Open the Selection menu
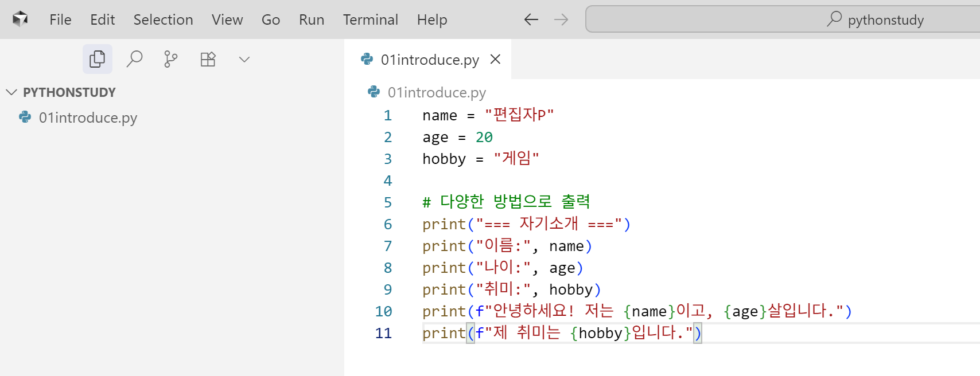The width and height of the screenshot is (980, 376). click(164, 19)
